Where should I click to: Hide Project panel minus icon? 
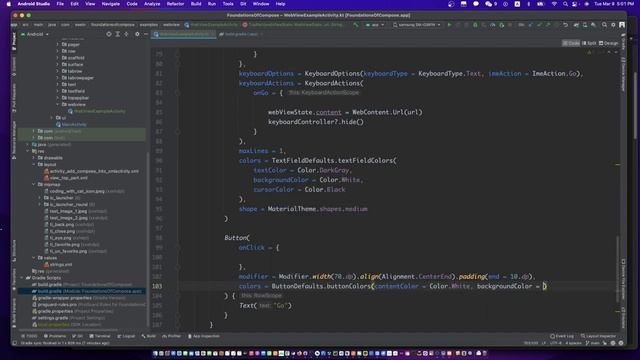pos(146,34)
